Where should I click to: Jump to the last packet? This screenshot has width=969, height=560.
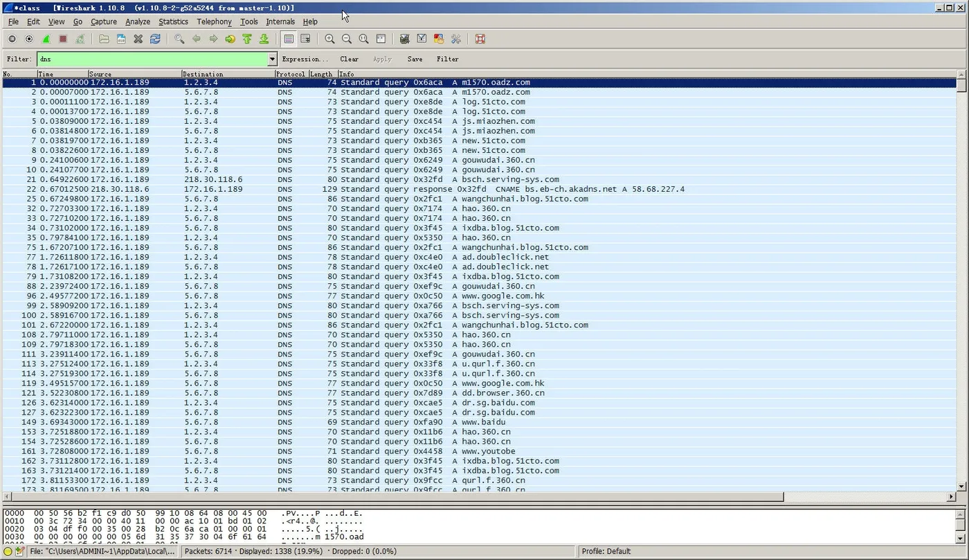tap(264, 39)
